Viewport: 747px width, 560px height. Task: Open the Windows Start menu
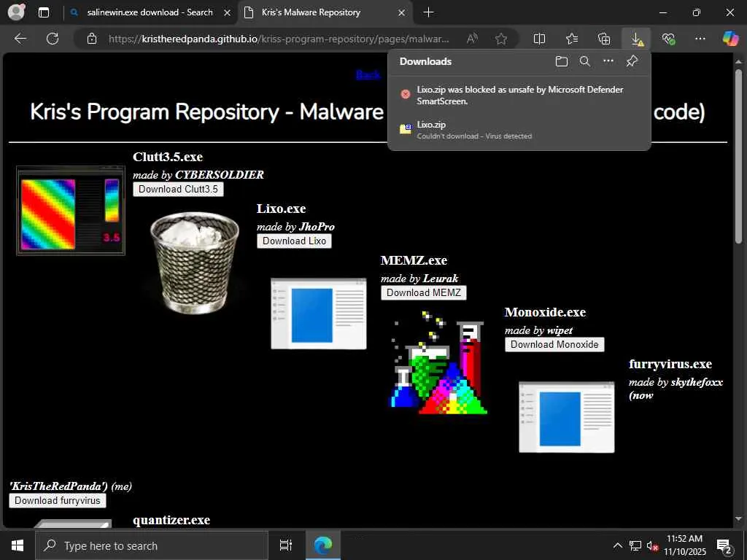click(18, 545)
